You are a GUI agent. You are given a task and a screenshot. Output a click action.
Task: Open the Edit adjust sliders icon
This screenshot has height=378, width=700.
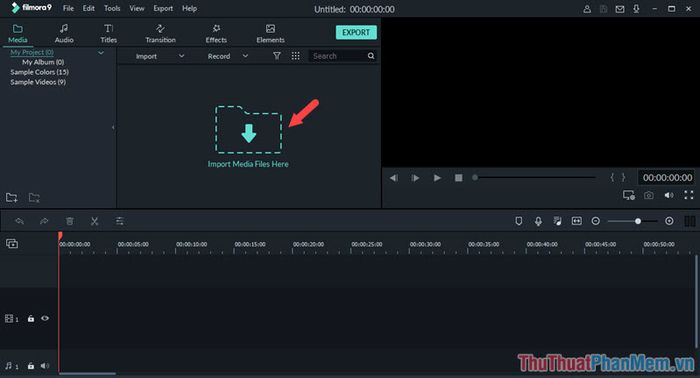coord(120,221)
